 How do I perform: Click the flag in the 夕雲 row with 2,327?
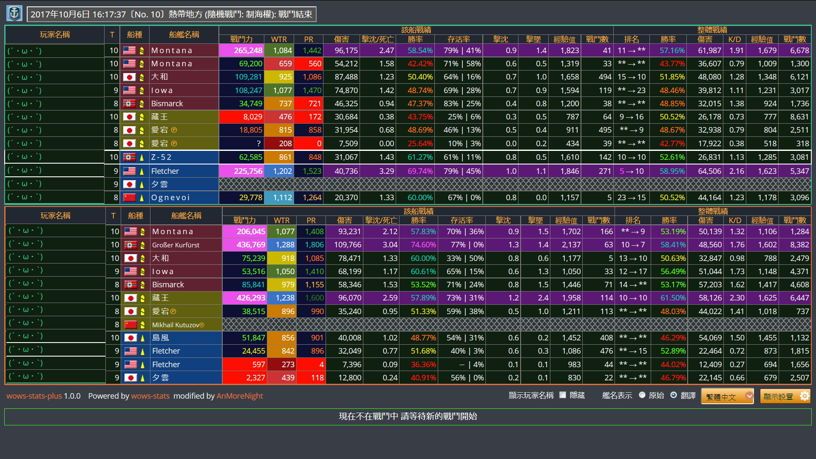tap(130, 378)
